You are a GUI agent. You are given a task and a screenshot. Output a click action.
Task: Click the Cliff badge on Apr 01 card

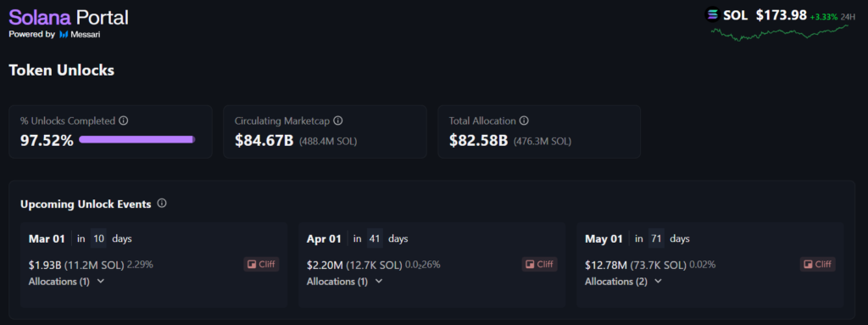539,264
